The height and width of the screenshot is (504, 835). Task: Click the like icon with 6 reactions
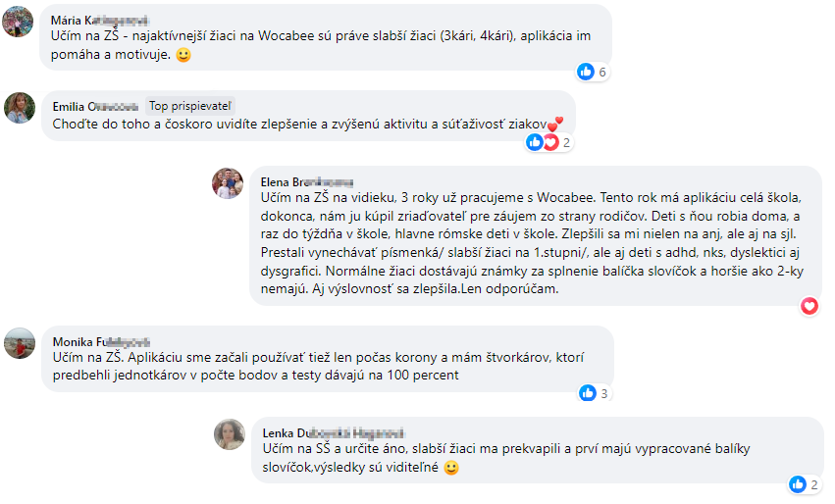coord(586,72)
